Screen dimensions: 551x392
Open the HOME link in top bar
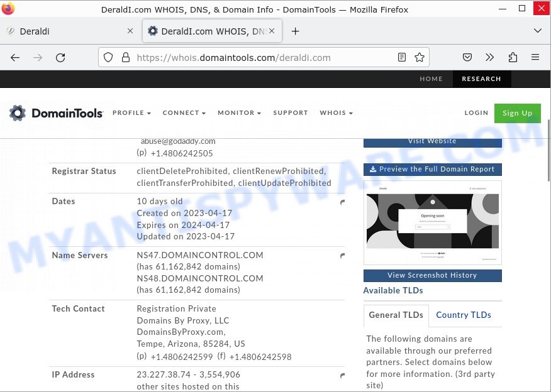coord(431,79)
